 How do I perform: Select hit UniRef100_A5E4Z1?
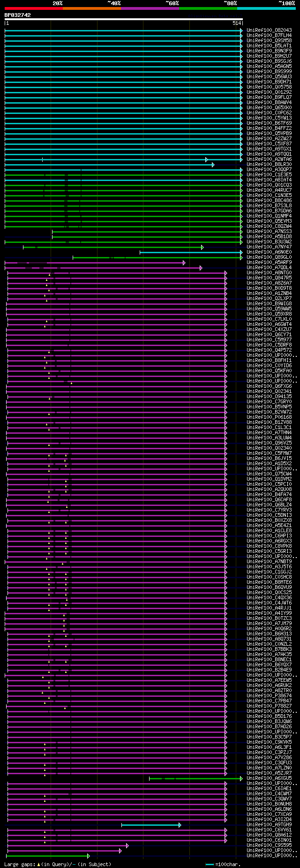click(x=269, y=525)
